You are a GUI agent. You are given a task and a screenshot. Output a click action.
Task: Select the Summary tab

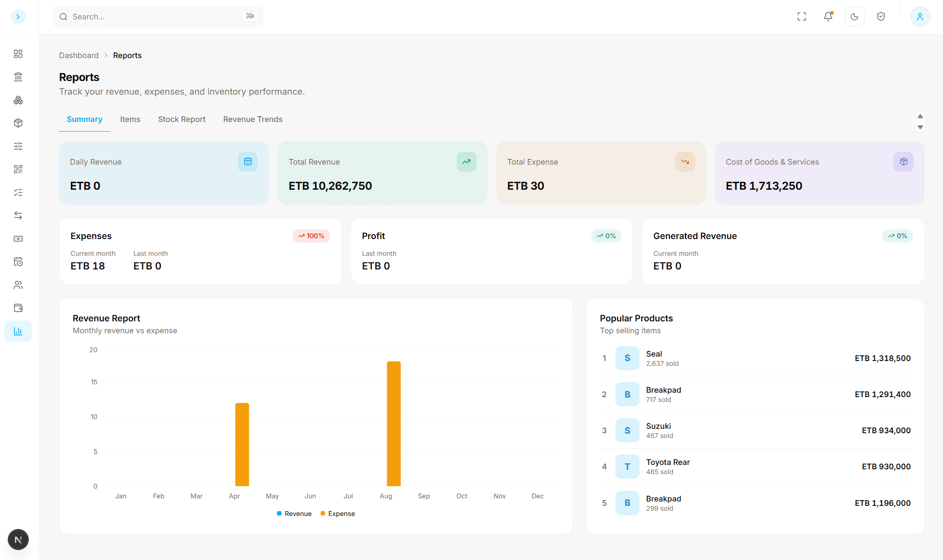[85, 119]
